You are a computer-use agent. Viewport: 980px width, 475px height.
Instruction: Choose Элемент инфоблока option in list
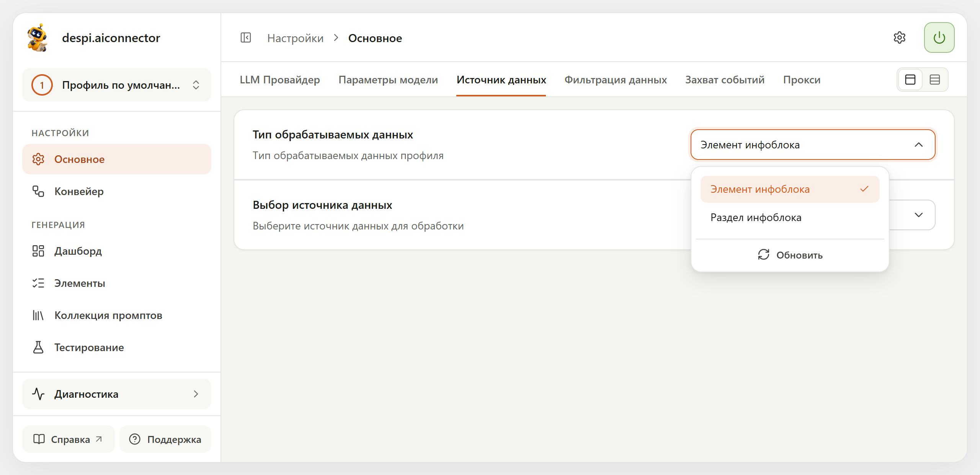click(790, 189)
